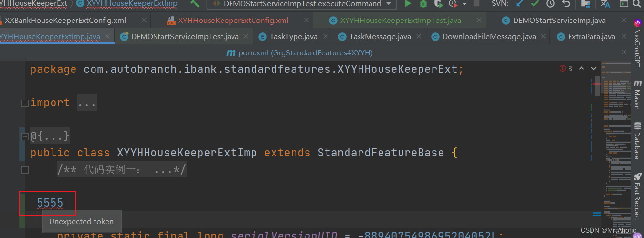Click the StandardFeatureBase class name
Image resolution: width=644 pixels, height=238 pixels.
coord(381,153)
